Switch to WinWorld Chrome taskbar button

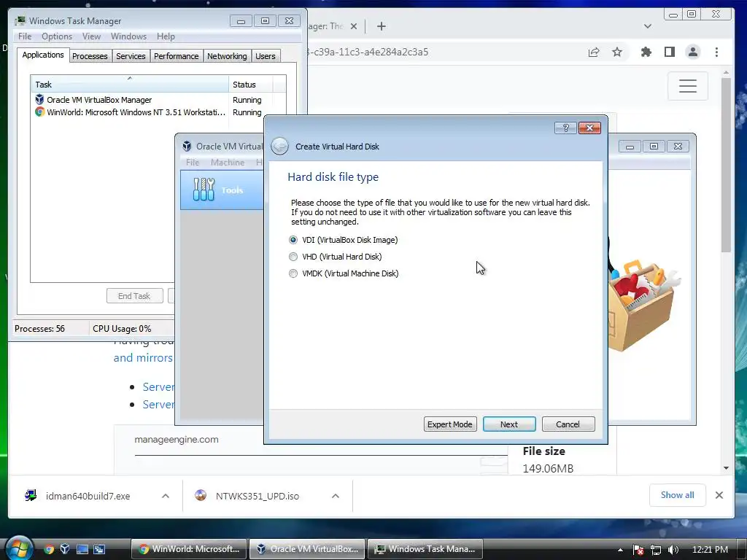point(189,549)
